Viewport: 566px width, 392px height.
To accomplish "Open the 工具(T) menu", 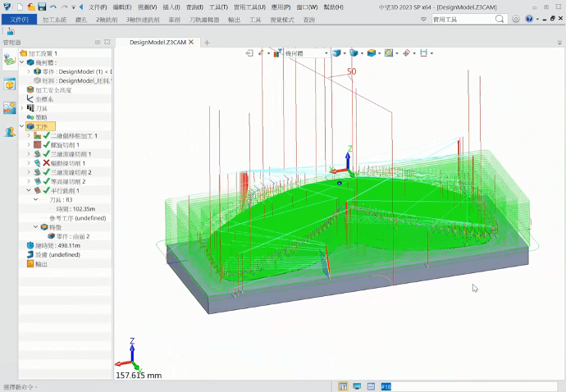I will (x=218, y=7).
